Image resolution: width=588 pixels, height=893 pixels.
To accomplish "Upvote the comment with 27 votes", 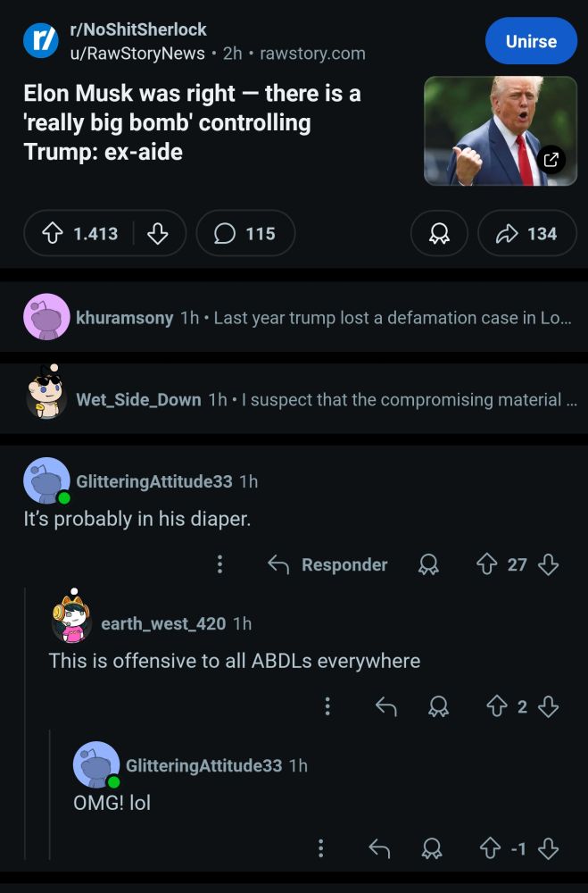I will (486, 564).
